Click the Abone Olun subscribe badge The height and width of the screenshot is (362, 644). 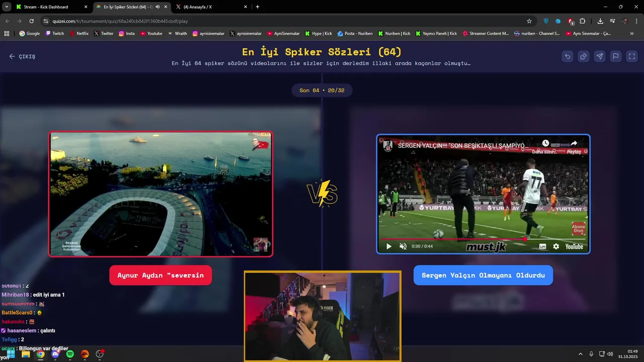point(578,228)
